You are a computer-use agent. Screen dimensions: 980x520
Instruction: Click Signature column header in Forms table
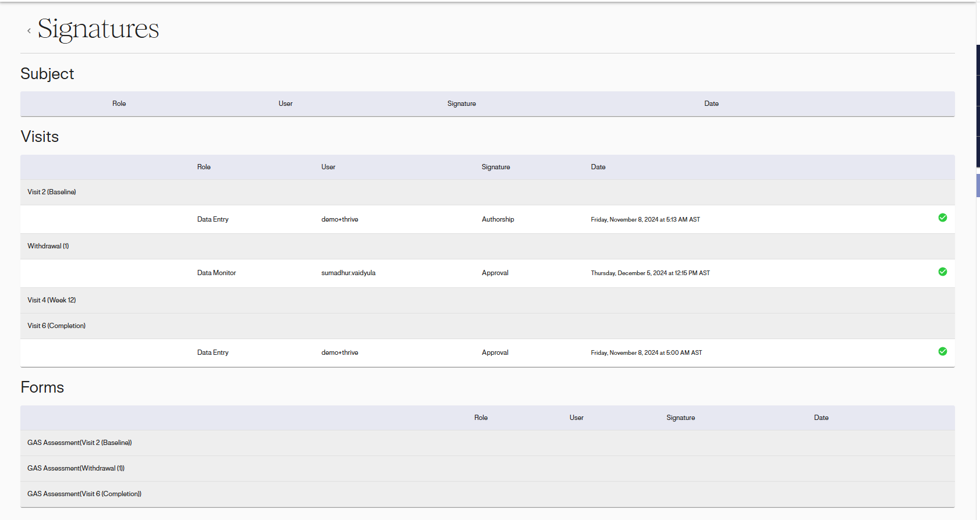click(x=680, y=418)
